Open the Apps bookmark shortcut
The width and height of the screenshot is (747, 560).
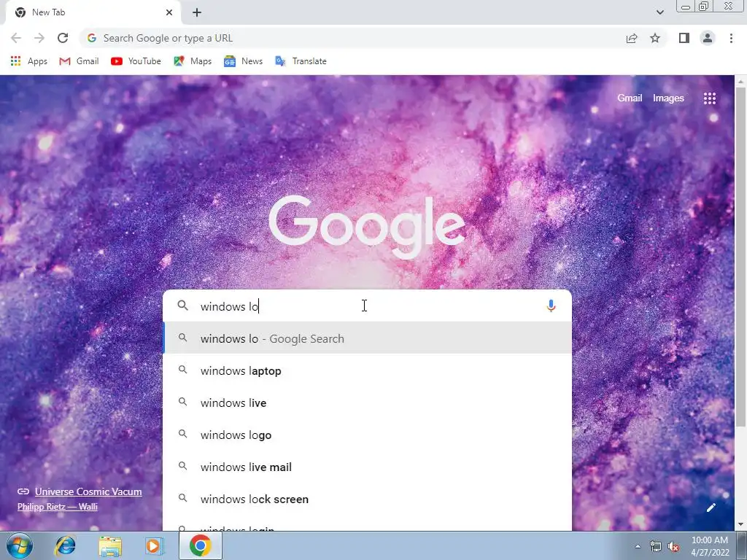click(29, 61)
